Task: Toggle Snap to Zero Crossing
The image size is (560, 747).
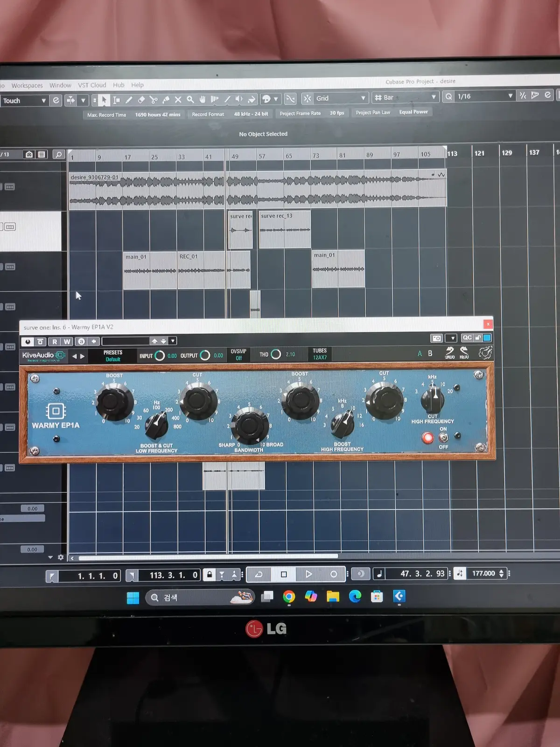Action: pyautogui.click(x=290, y=99)
